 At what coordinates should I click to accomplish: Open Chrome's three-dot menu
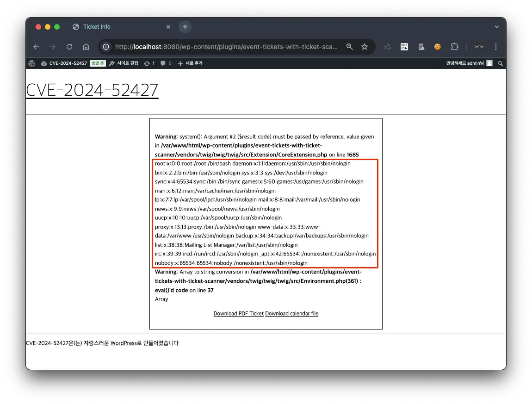tap(496, 47)
